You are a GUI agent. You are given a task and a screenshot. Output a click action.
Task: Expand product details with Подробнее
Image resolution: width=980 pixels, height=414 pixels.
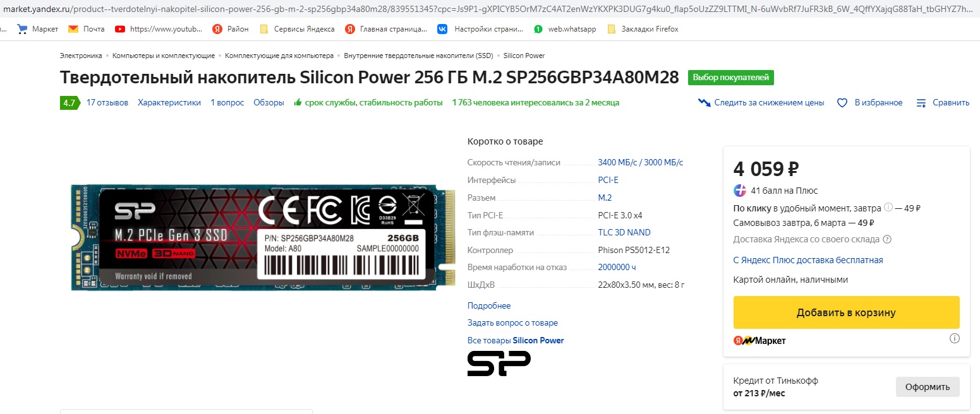point(489,305)
